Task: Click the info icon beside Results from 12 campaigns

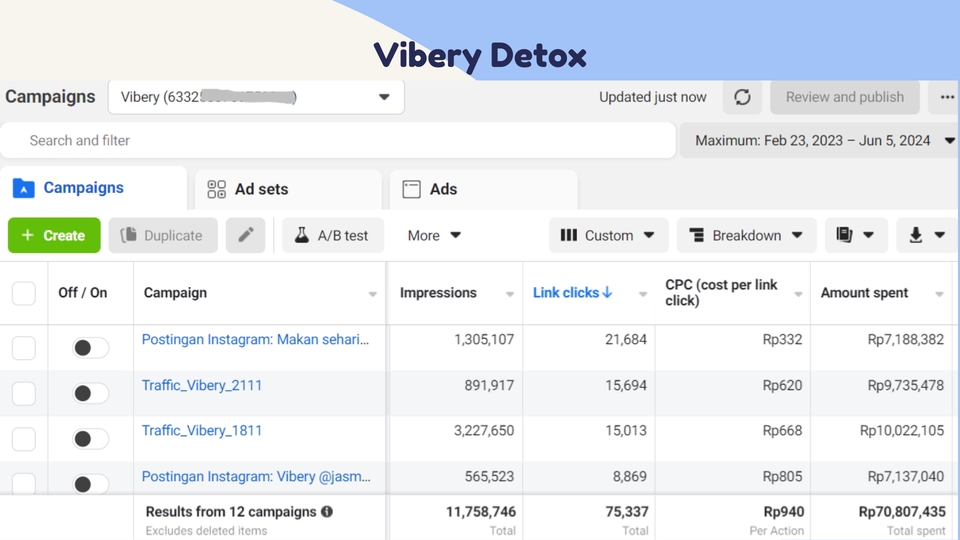Action: [327, 511]
